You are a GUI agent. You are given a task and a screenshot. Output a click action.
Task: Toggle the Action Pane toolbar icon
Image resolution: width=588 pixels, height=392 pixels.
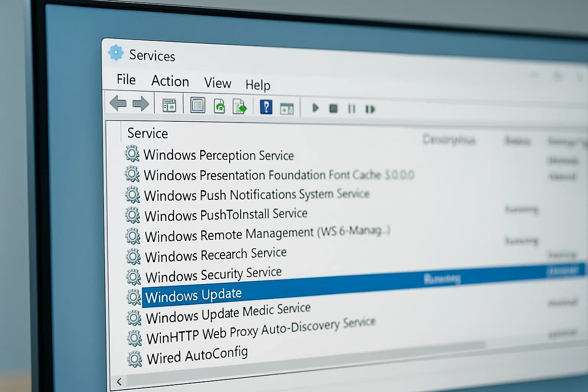coord(287,109)
